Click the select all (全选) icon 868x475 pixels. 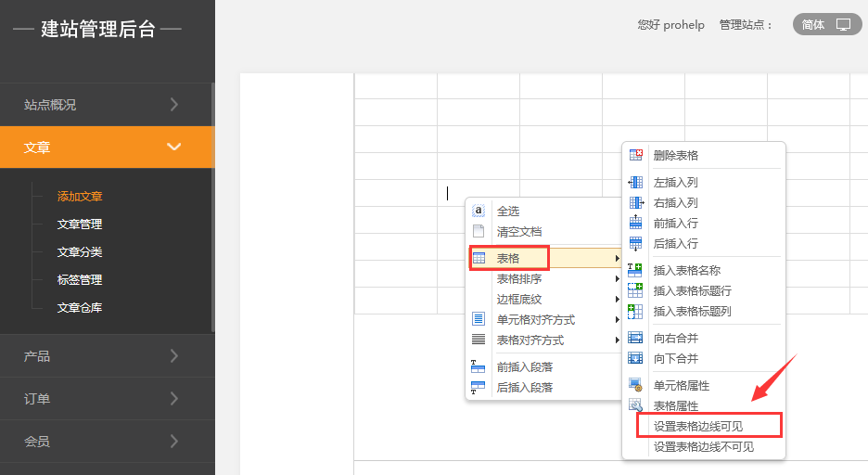[479, 212]
